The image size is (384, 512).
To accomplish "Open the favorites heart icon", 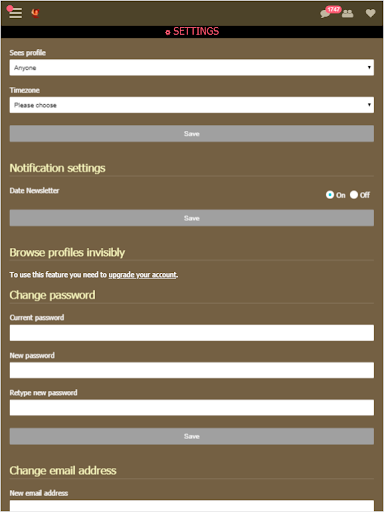I will coord(370,13).
